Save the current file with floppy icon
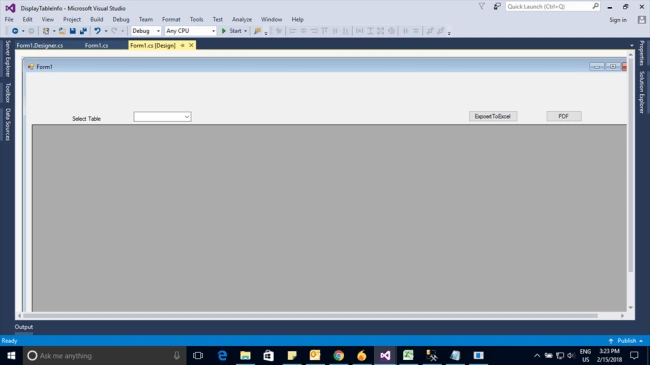This screenshot has height=365, width=650. [73, 31]
